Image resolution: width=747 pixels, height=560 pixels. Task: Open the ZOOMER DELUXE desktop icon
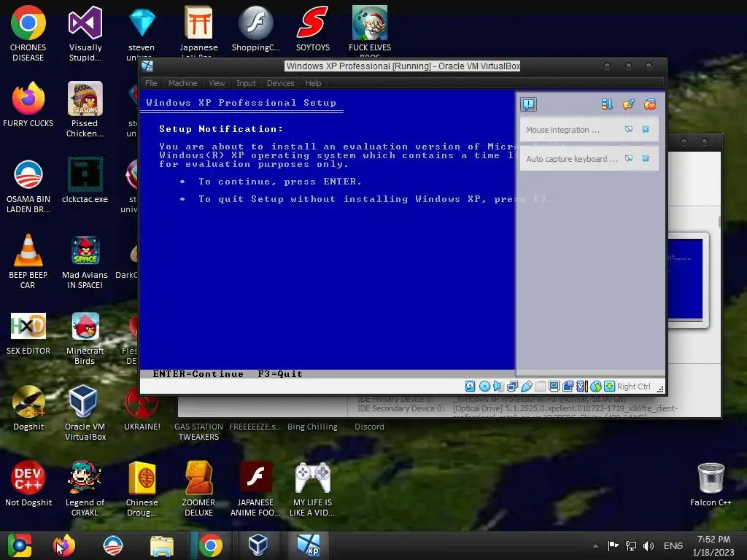pos(198,489)
